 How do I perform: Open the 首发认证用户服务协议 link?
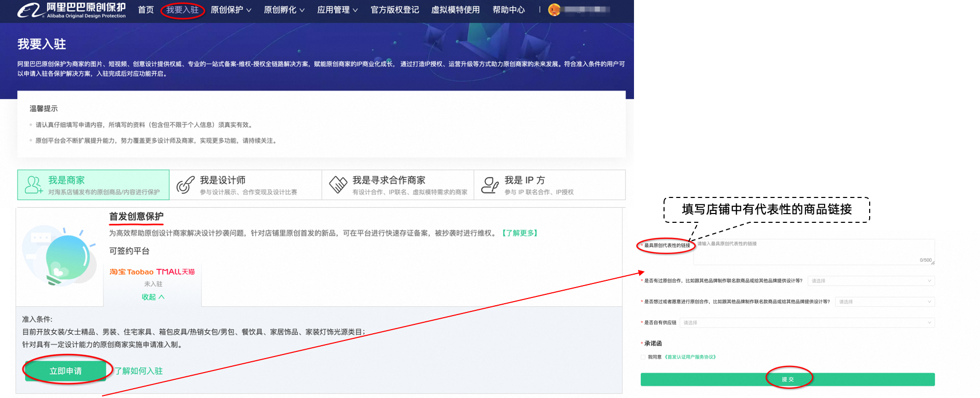(690, 357)
